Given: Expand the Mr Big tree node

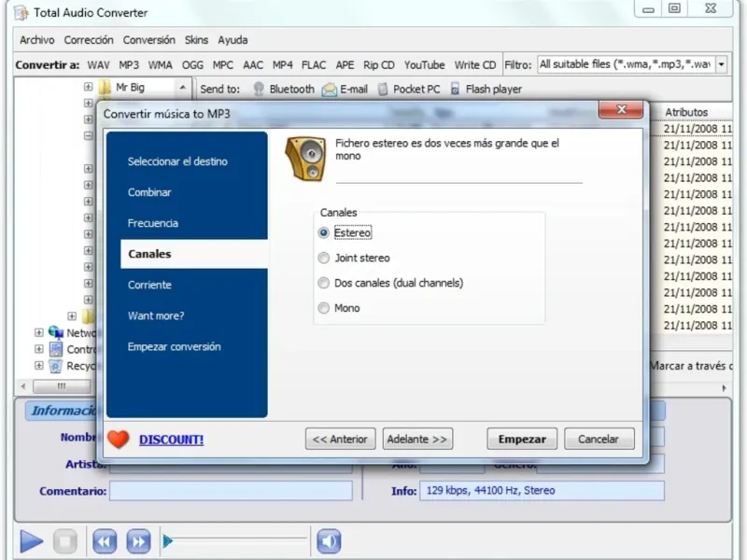Looking at the screenshot, I should click(88, 87).
